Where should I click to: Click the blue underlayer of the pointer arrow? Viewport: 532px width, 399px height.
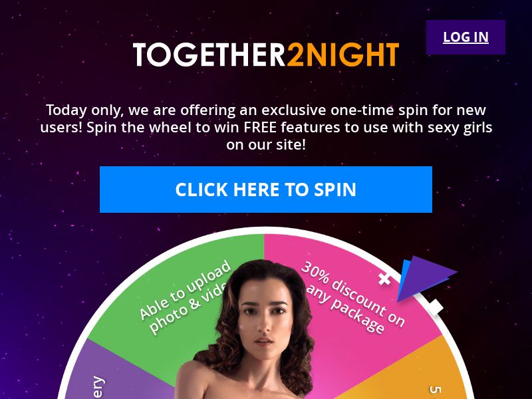[x=404, y=275]
